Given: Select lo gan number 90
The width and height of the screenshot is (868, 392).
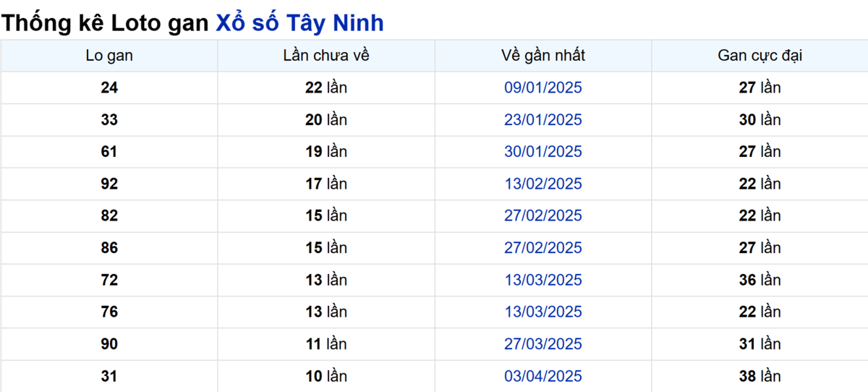Looking at the screenshot, I should point(109,344).
